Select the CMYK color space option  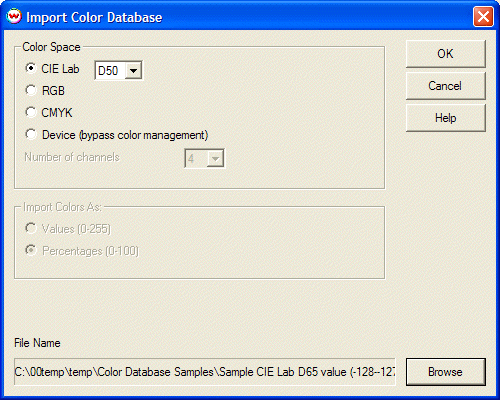(x=31, y=112)
